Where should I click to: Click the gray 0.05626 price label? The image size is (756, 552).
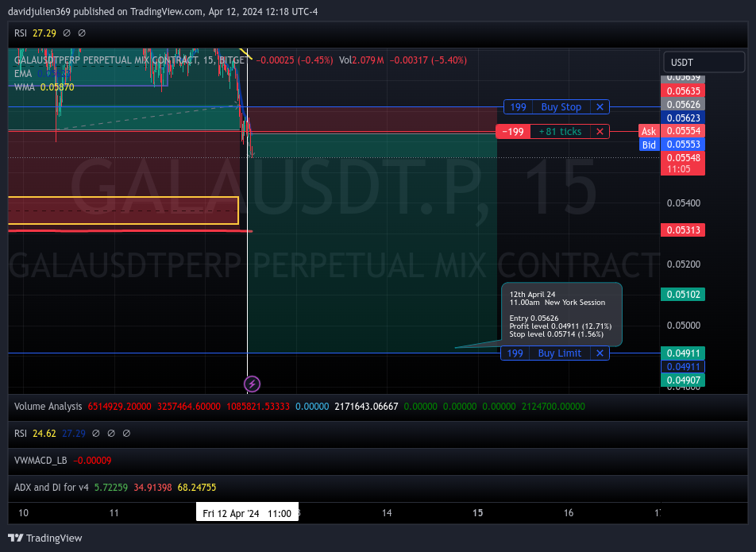(683, 105)
